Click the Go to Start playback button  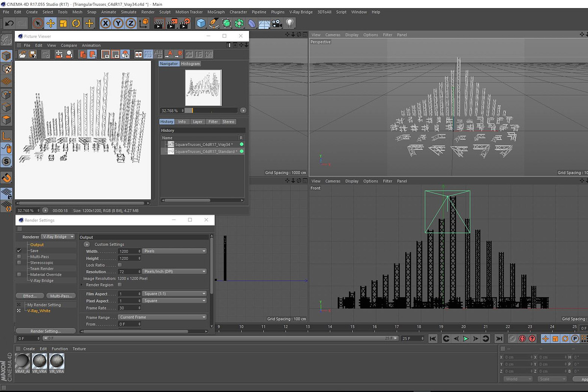(433, 338)
